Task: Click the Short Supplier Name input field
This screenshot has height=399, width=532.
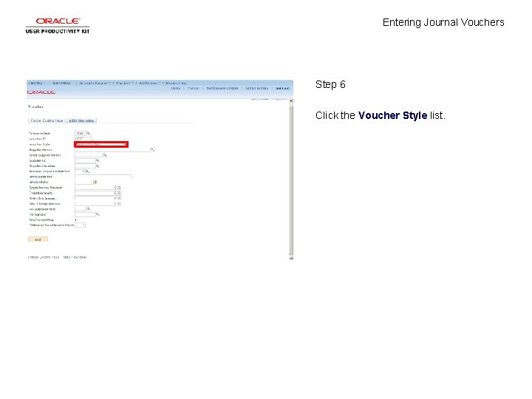Action: [89, 155]
